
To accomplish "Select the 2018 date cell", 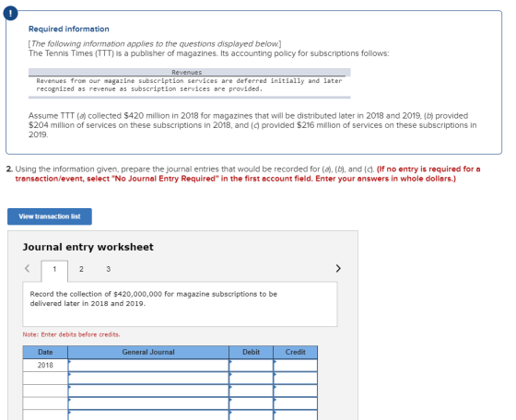I will pyautogui.click(x=45, y=366).
